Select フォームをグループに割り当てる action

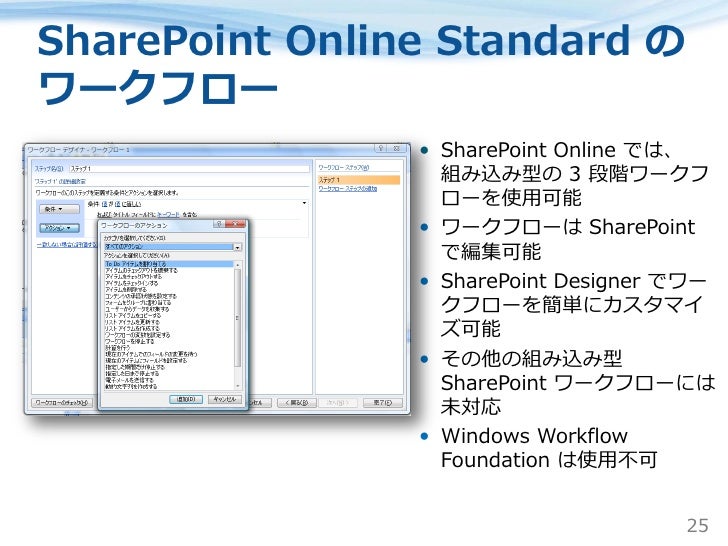(x=138, y=302)
